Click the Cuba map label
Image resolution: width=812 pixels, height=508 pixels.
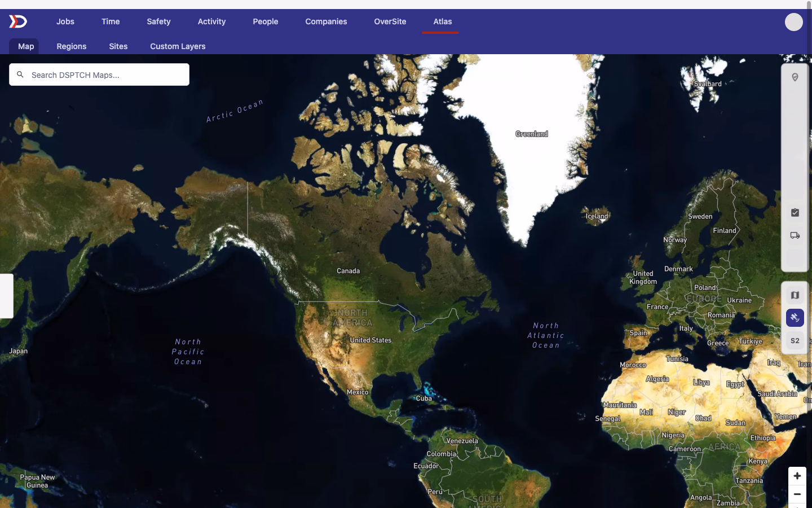click(424, 398)
